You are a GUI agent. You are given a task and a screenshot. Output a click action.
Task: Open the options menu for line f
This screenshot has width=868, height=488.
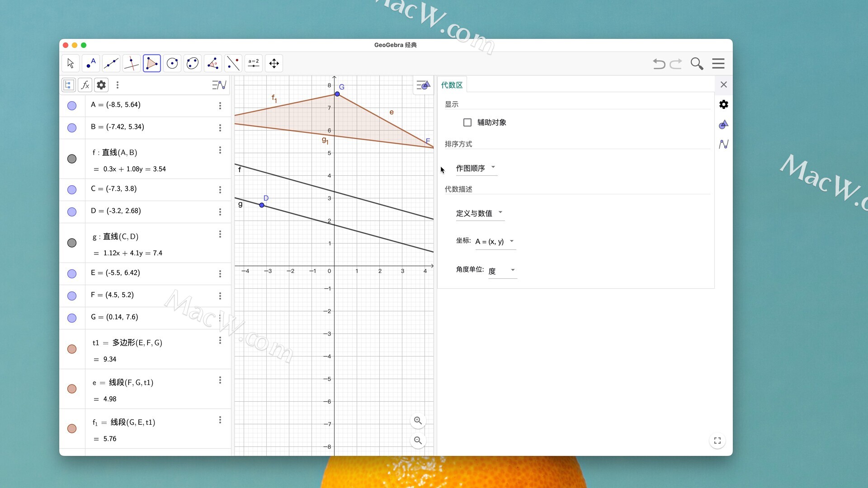(220, 150)
